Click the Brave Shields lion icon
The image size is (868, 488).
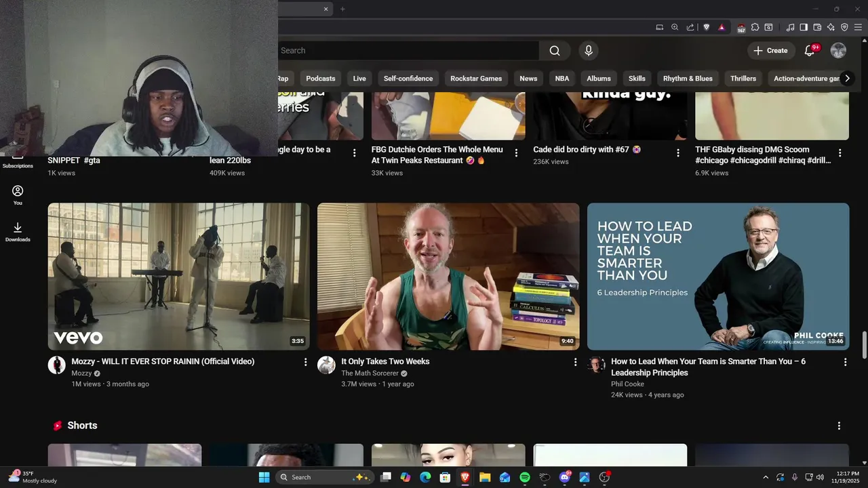click(x=707, y=27)
